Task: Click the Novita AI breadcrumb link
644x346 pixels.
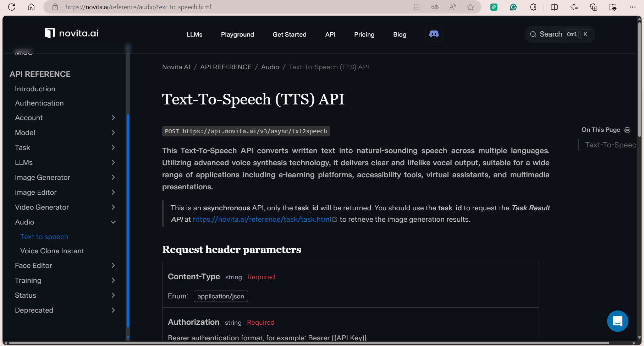Action: [x=176, y=67]
